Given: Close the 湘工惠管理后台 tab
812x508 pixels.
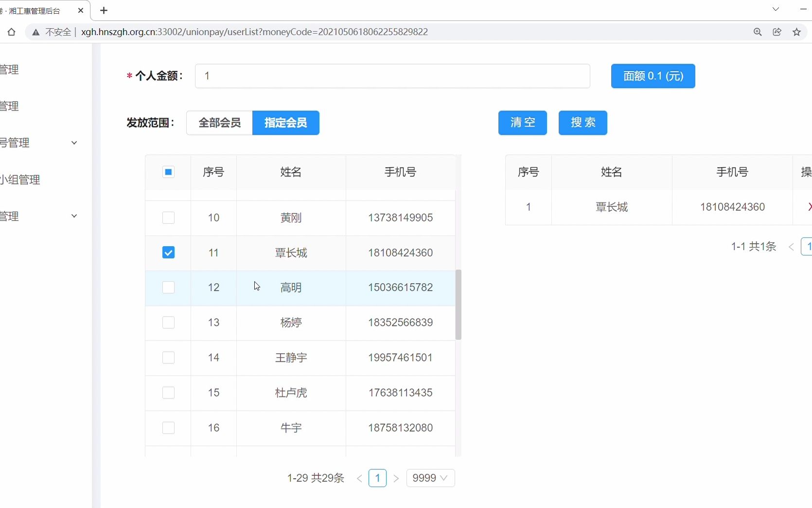Looking at the screenshot, I should [x=81, y=10].
